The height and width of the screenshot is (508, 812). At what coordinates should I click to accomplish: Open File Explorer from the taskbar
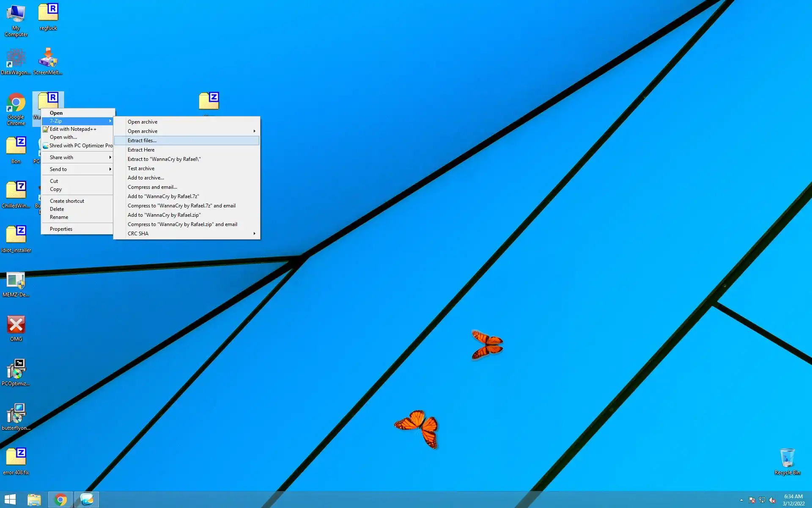[x=34, y=500]
